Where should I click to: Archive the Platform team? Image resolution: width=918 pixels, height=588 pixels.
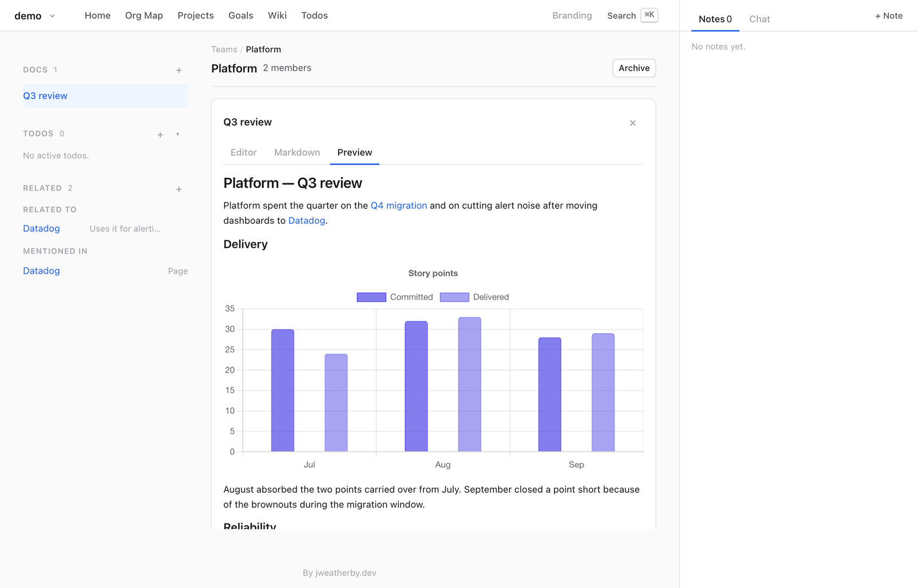click(x=634, y=68)
